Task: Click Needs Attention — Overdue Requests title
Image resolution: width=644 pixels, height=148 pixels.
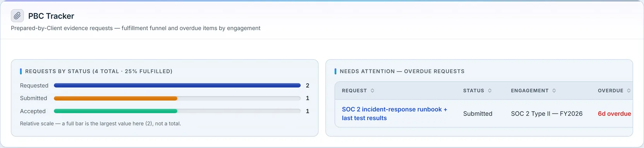Action: pos(402,71)
